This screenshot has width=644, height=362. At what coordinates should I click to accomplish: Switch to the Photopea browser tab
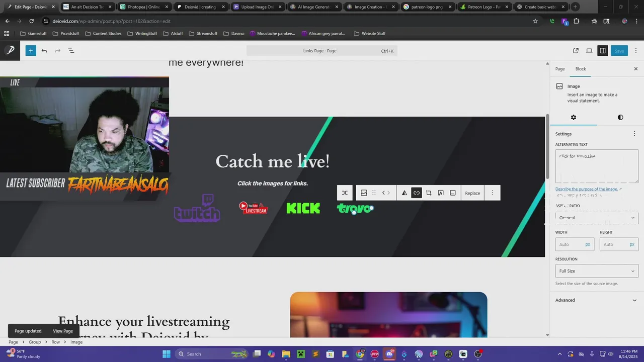(x=143, y=7)
